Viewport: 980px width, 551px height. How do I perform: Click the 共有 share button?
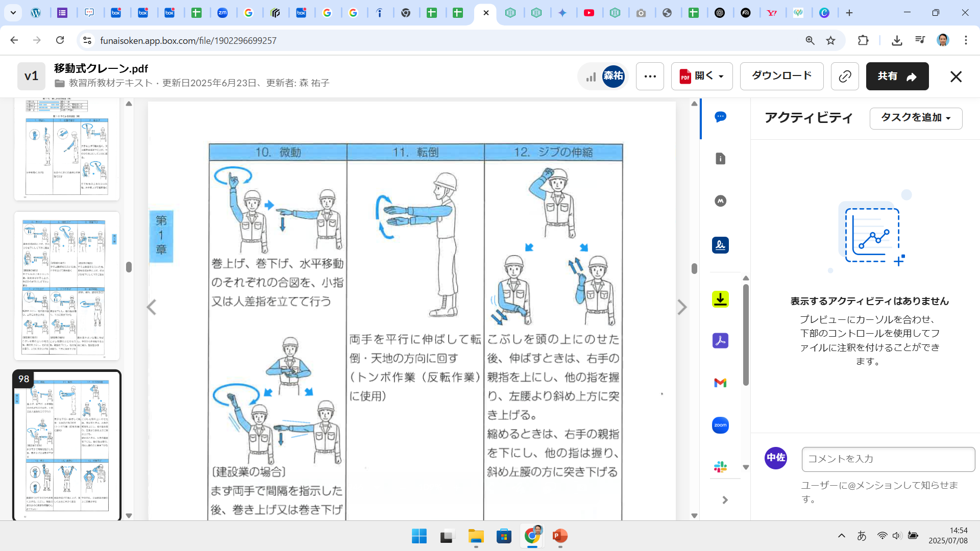click(x=897, y=77)
